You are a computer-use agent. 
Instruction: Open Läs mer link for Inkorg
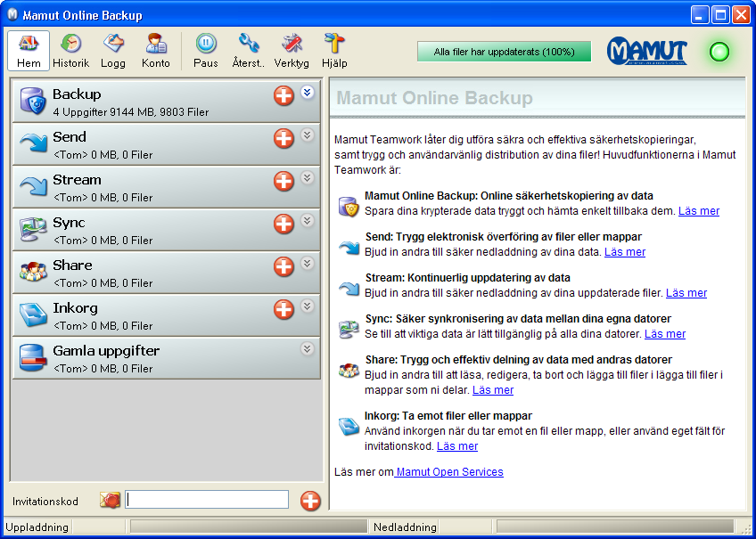click(457, 446)
